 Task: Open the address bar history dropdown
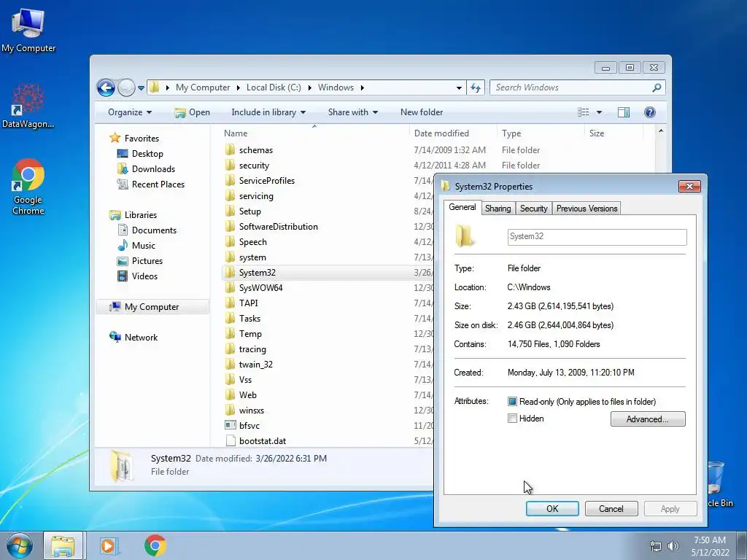[459, 87]
